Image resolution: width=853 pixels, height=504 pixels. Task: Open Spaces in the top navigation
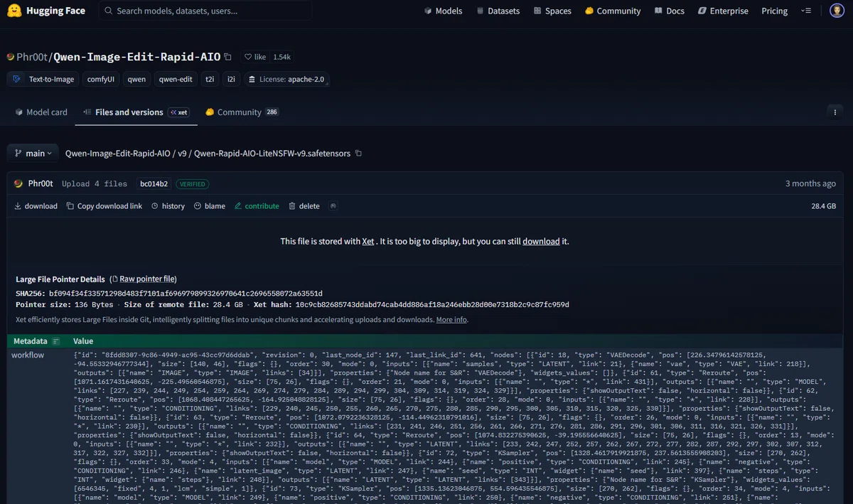[x=552, y=11]
